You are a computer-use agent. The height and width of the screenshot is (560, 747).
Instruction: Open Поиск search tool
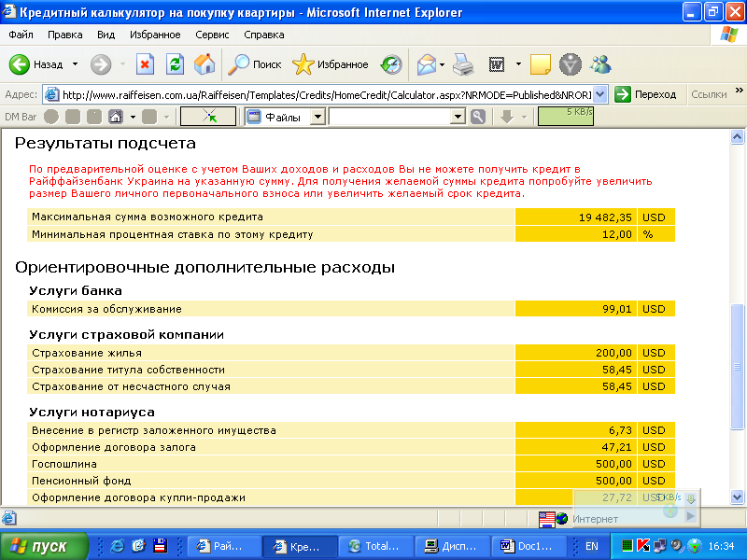(254, 64)
